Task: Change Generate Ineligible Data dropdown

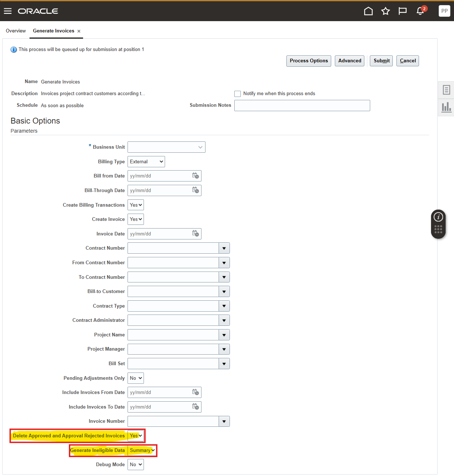Action: 142,450
